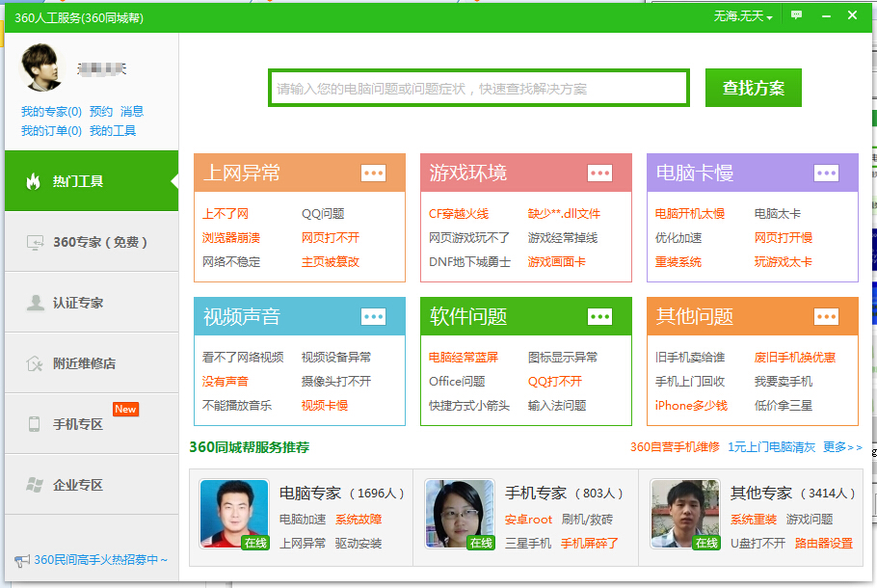Viewport: 877px width, 588px height.
Task: Click the monitor icon beside 360专家
Action: pos(35,242)
